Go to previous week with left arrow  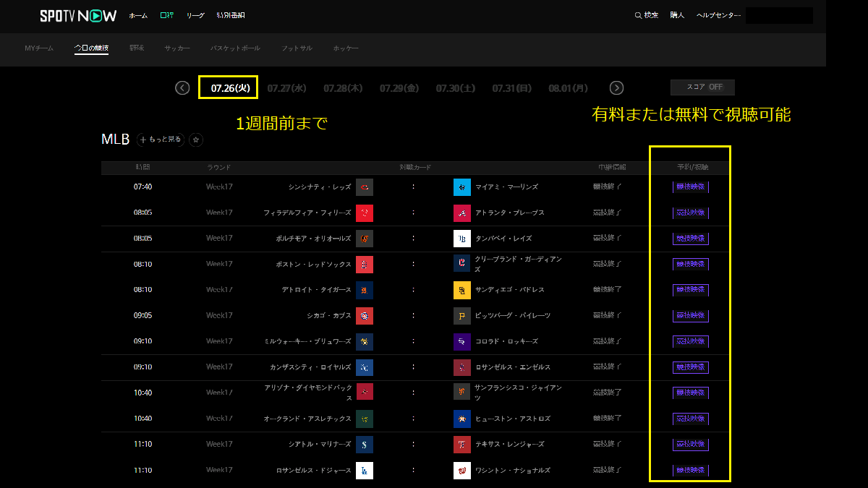click(182, 87)
